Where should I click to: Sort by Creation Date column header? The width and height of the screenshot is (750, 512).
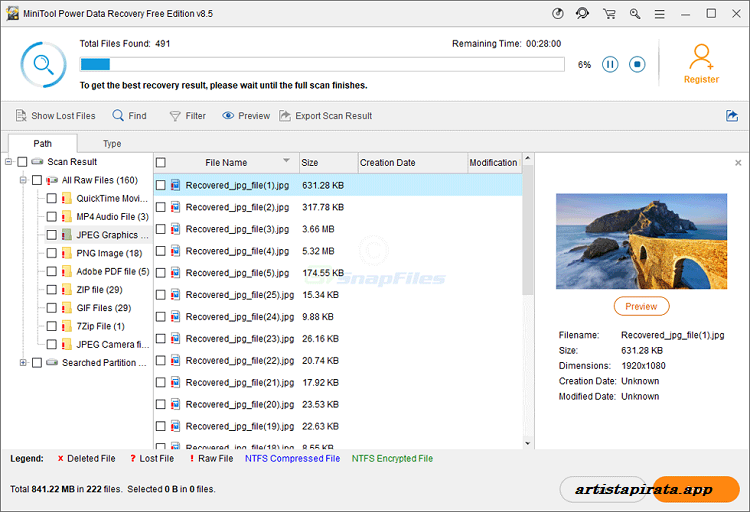(x=412, y=163)
